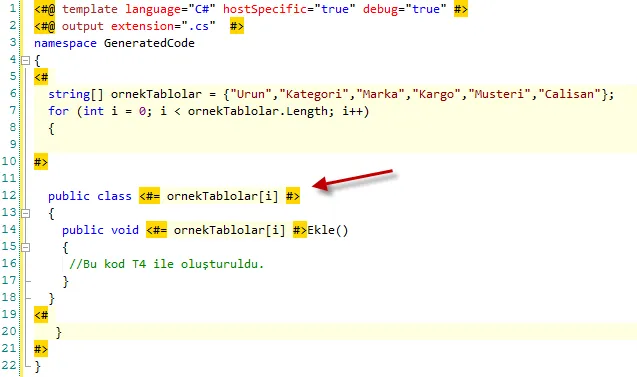
Task: Click the 'class' keyword on line 12
Action: (114, 196)
